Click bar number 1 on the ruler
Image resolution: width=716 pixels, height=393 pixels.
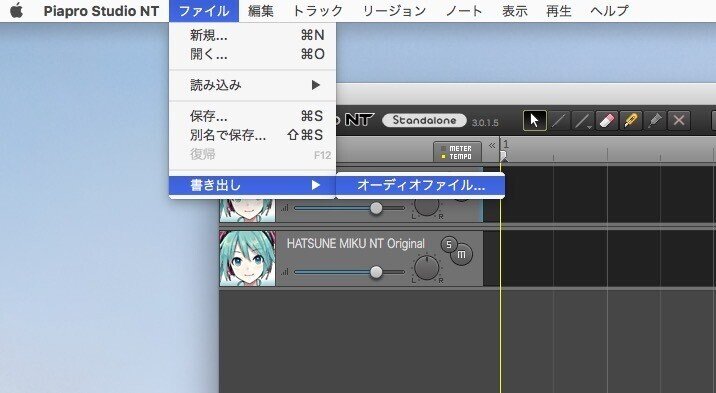(506, 144)
